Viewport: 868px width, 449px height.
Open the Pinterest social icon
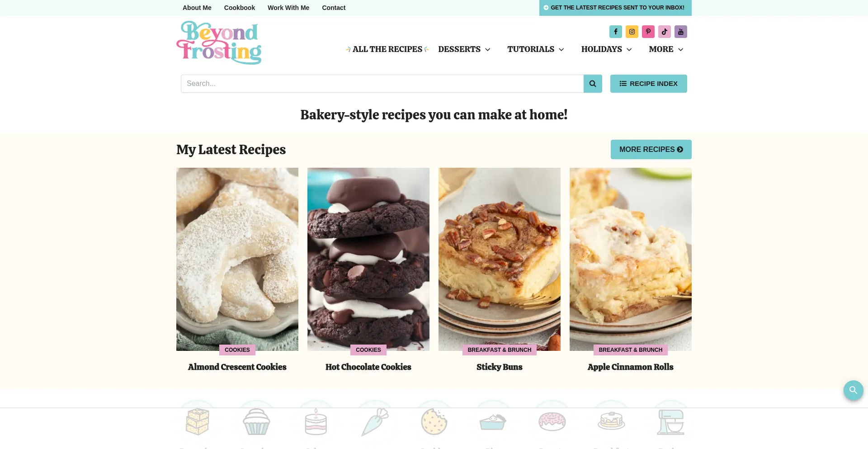point(648,32)
